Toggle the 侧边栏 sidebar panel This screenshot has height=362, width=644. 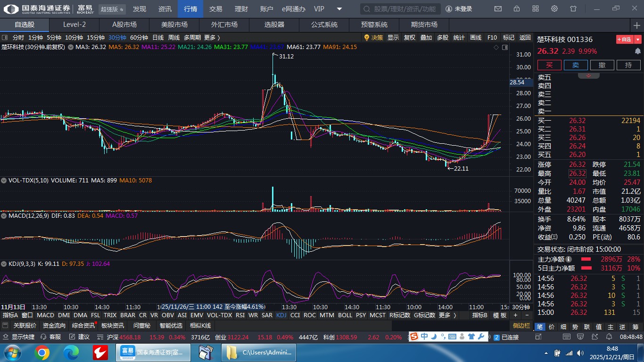(x=521, y=326)
